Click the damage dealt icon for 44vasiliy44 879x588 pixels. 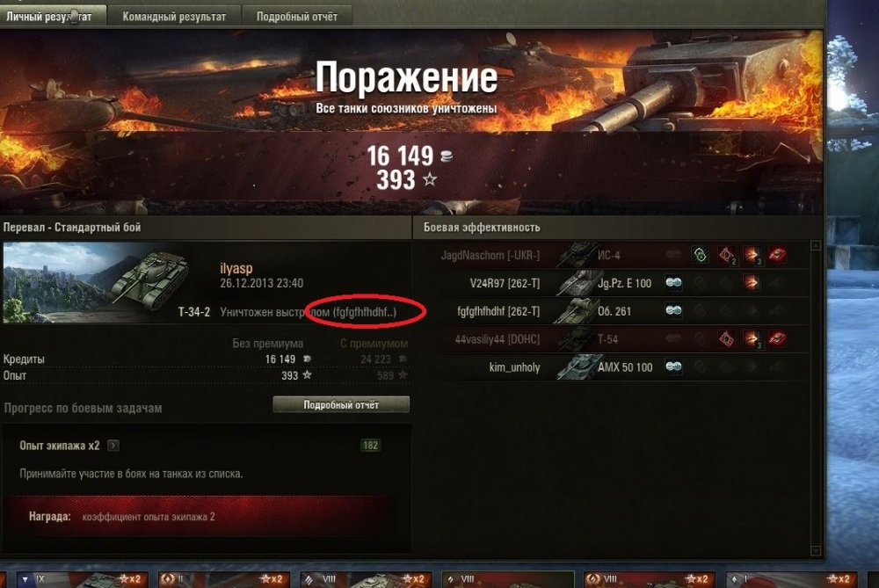point(752,339)
